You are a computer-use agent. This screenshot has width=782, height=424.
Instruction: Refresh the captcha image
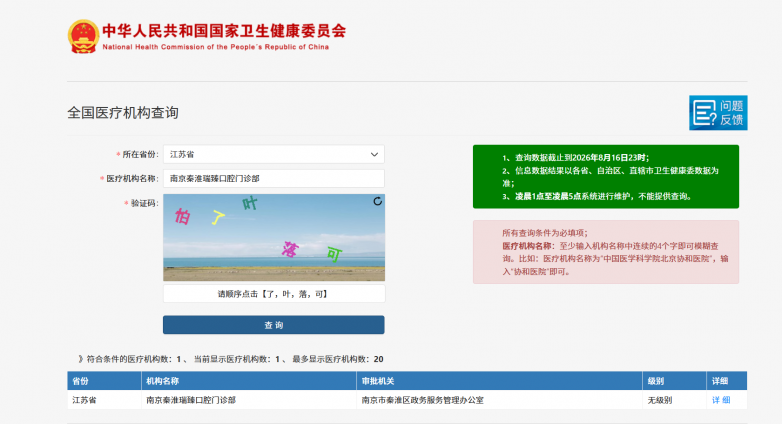(x=378, y=201)
